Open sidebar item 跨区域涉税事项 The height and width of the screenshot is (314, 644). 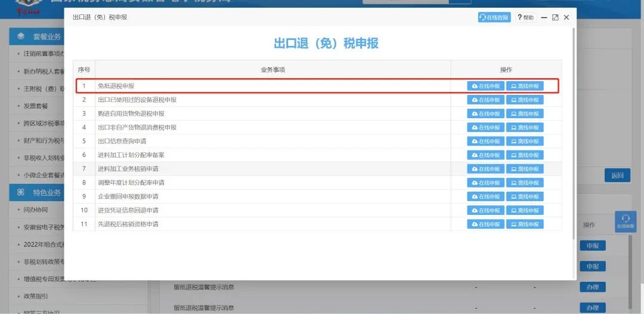(x=44, y=124)
